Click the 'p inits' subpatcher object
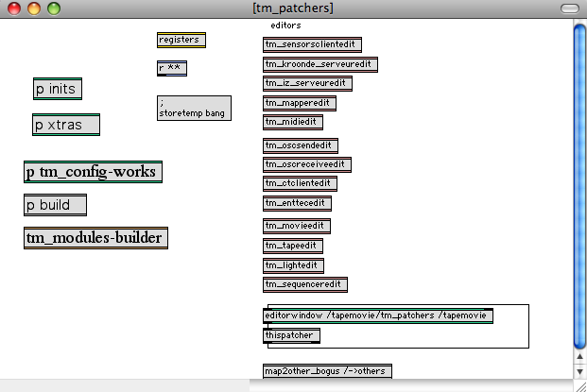Screen dimensions: 587x392 [x=57, y=89]
